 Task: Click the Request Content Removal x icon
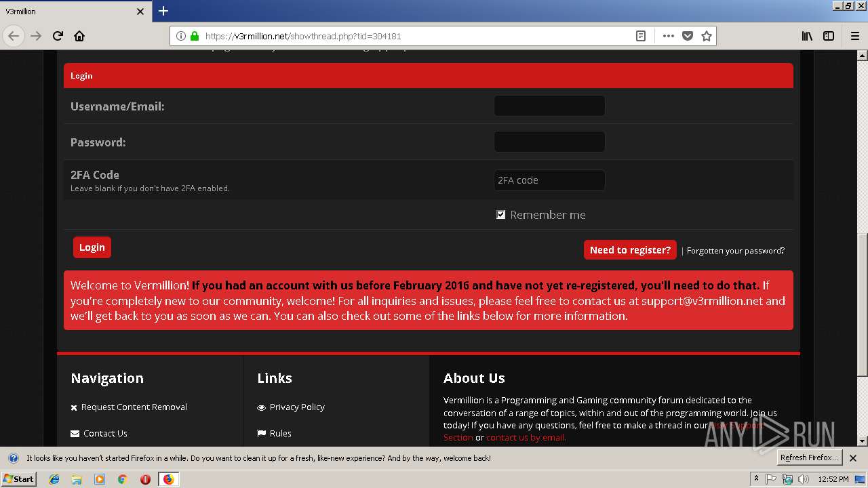click(x=74, y=407)
